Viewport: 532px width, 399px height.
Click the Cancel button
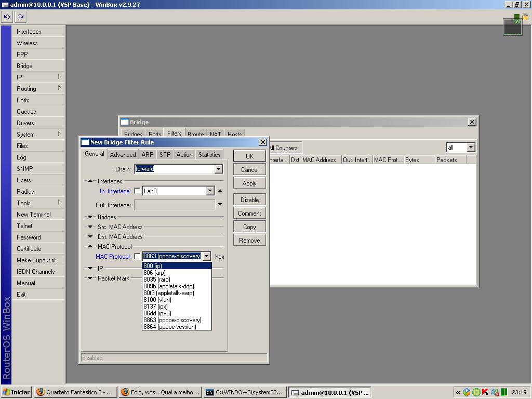click(x=249, y=170)
